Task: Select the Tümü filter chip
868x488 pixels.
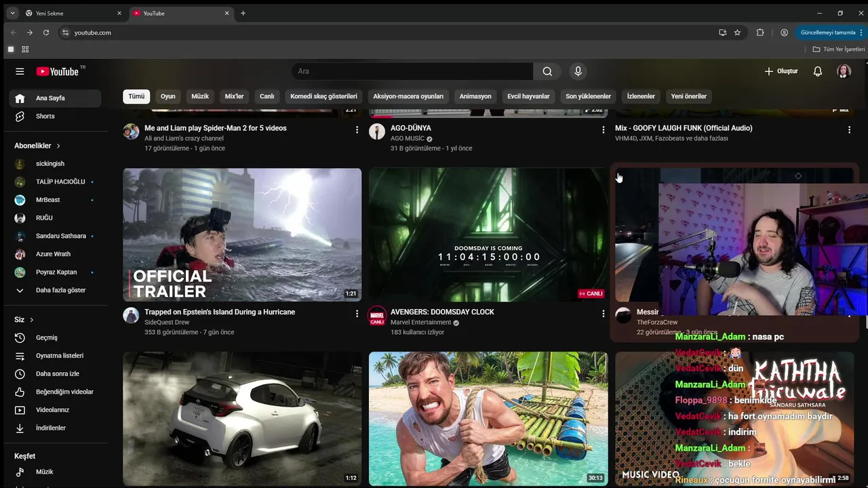Action: 136,96
